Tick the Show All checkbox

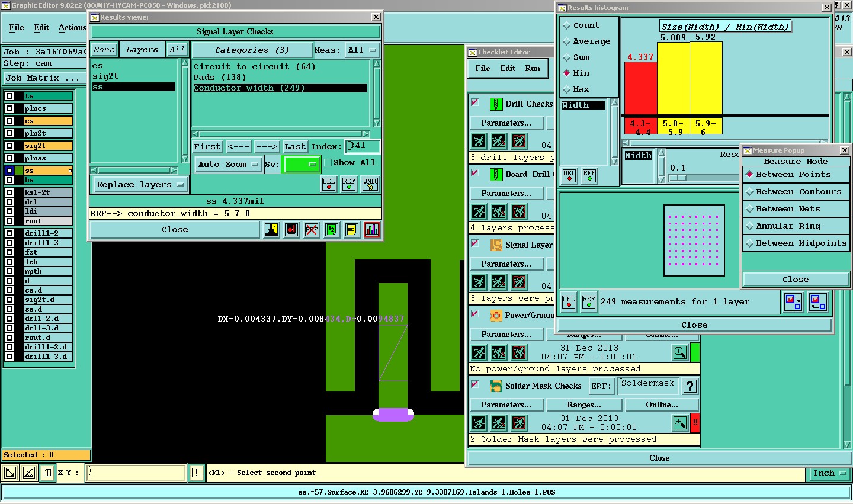click(x=328, y=163)
